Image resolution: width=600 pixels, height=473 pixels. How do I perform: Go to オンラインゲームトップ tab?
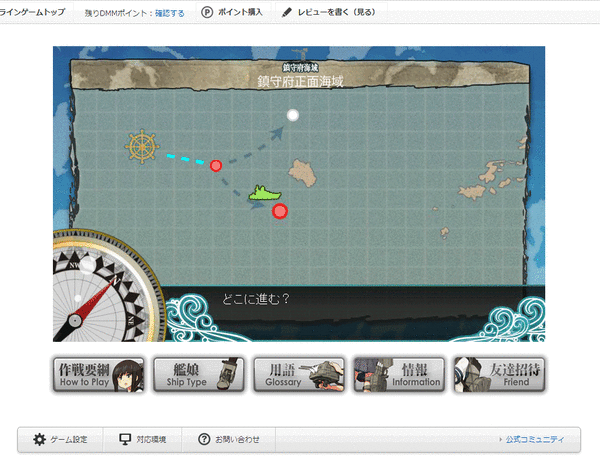[x=33, y=12]
